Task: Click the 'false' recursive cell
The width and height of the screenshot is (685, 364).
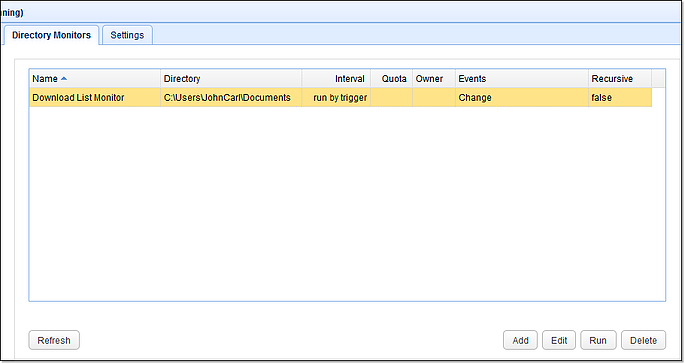Action: (x=619, y=97)
